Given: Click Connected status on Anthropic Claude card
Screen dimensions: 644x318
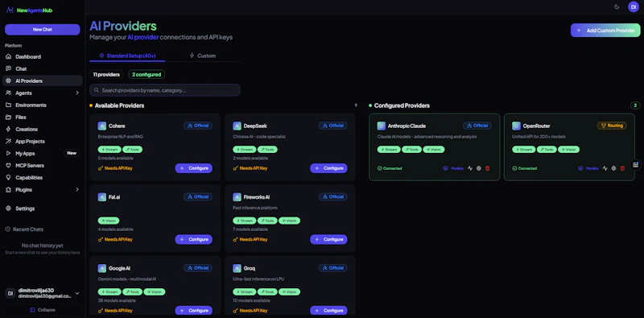Looking at the screenshot, I should click(390, 168).
